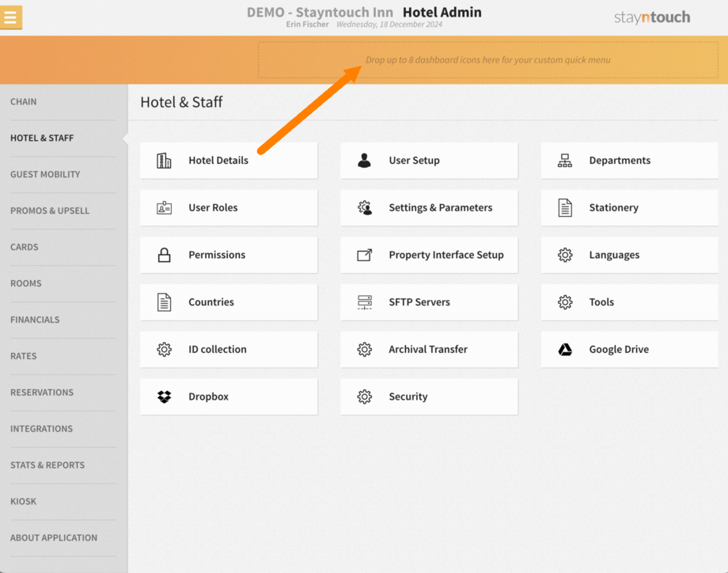
Task: Click the Google Drive logo icon
Action: pyautogui.click(x=565, y=349)
